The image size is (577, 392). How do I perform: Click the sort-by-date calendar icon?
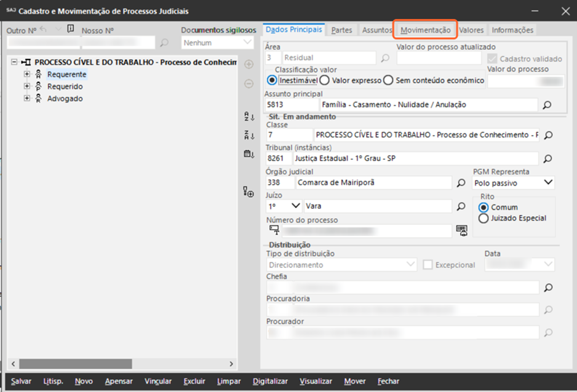(249, 154)
